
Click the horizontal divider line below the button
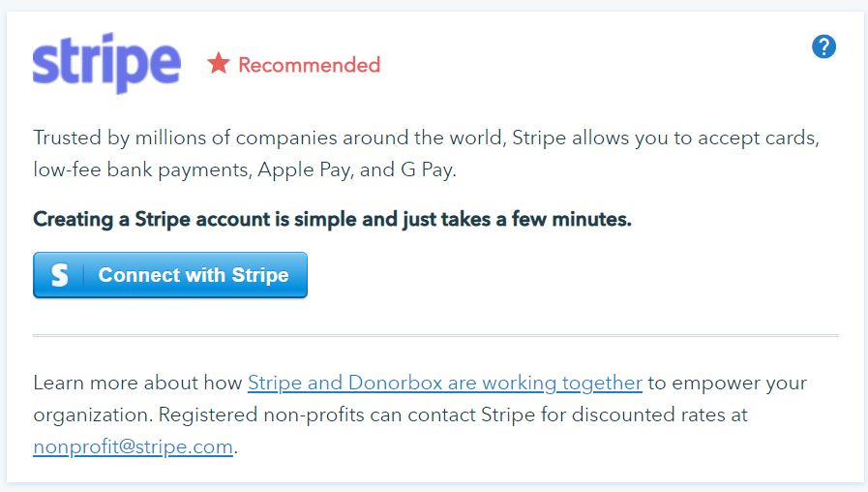[435, 335]
